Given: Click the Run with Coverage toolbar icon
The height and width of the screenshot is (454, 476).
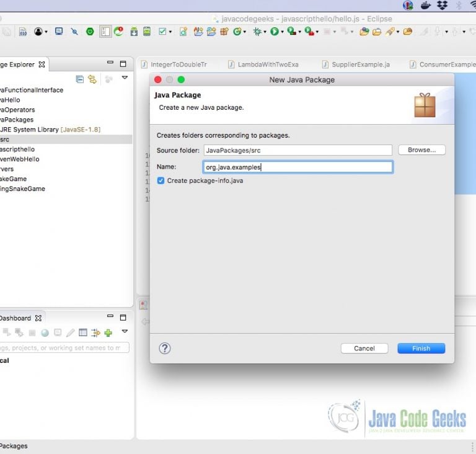Looking at the screenshot, I should 291,31.
